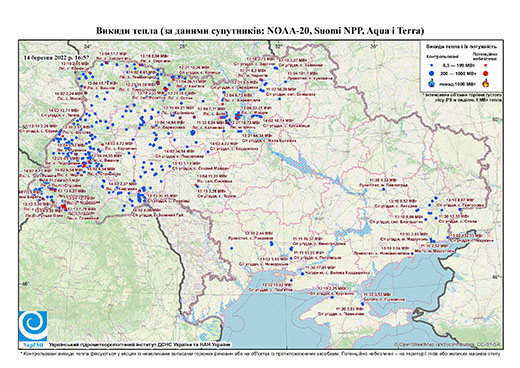Screen dimensions: 520x368
Task: Click the map title about NOAA-20 satellites
Action: [x=260, y=31]
